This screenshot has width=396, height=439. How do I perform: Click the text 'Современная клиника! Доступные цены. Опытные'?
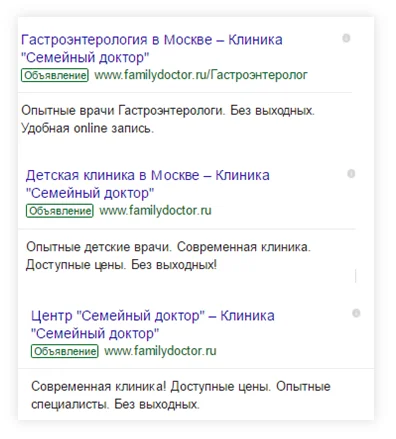pyautogui.click(x=181, y=387)
